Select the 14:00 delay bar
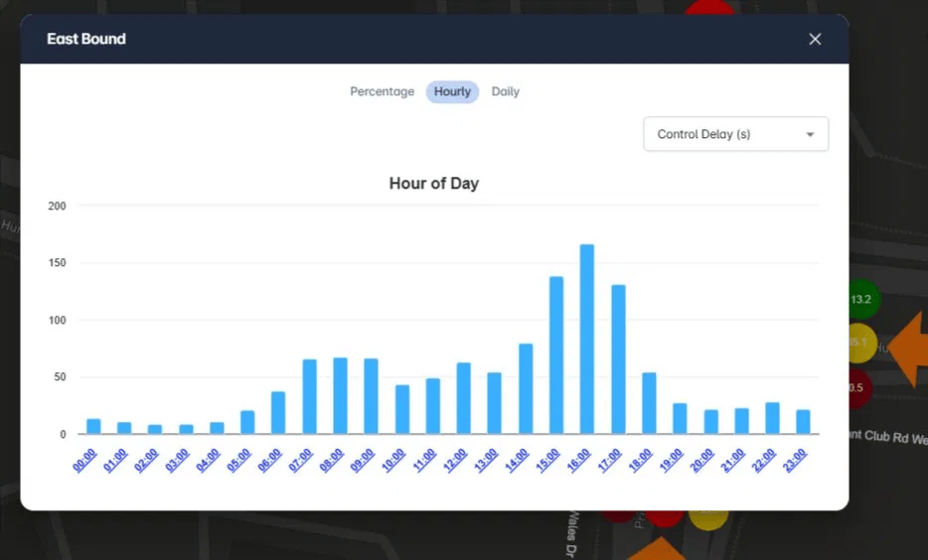 pos(526,388)
